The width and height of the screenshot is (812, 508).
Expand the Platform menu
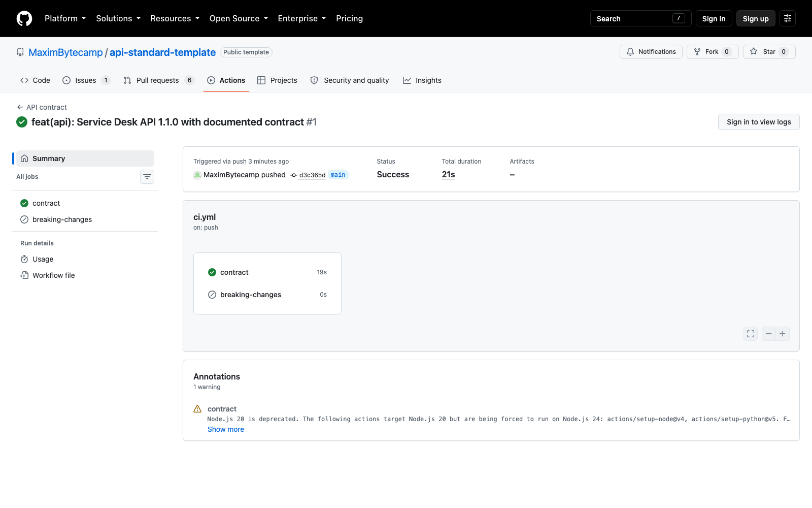pyautogui.click(x=65, y=18)
